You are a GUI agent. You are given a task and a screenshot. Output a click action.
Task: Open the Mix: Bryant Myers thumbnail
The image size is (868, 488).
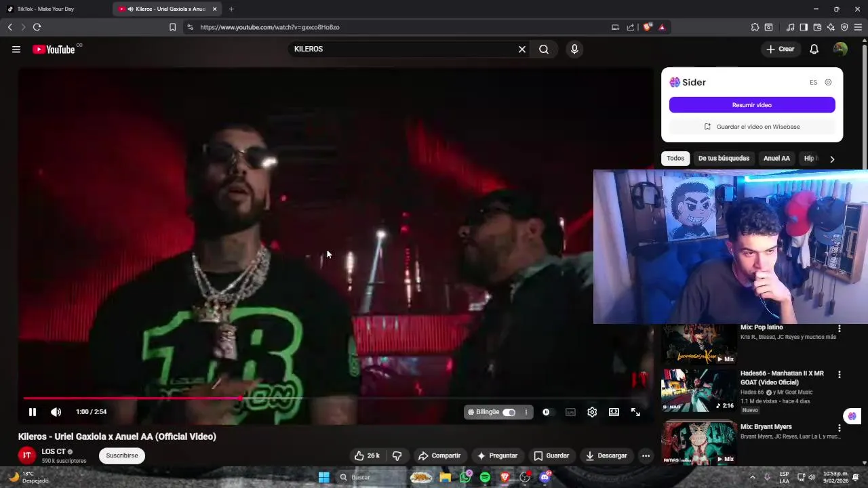tap(699, 443)
